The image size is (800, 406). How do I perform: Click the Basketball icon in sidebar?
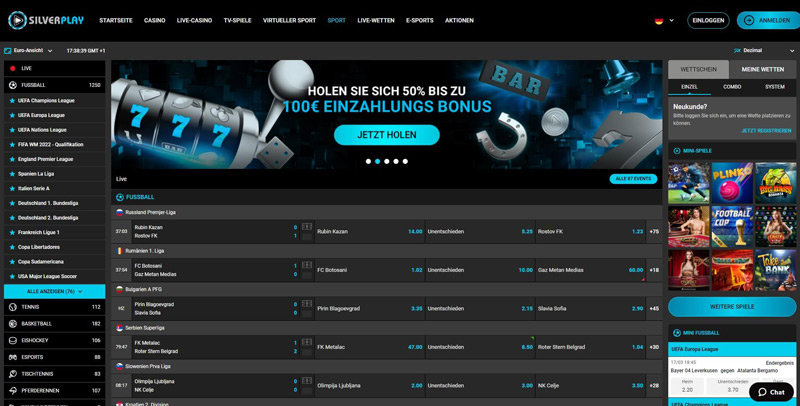(x=13, y=324)
